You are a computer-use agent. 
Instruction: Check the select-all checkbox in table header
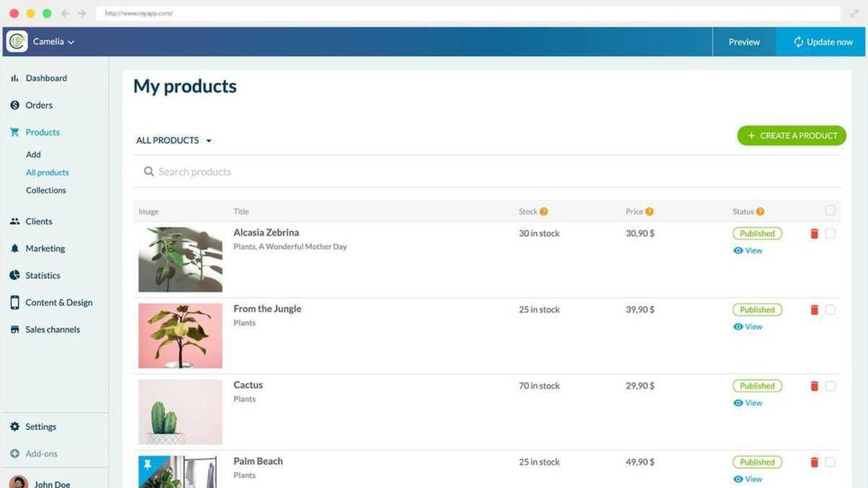[x=830, y=210]
